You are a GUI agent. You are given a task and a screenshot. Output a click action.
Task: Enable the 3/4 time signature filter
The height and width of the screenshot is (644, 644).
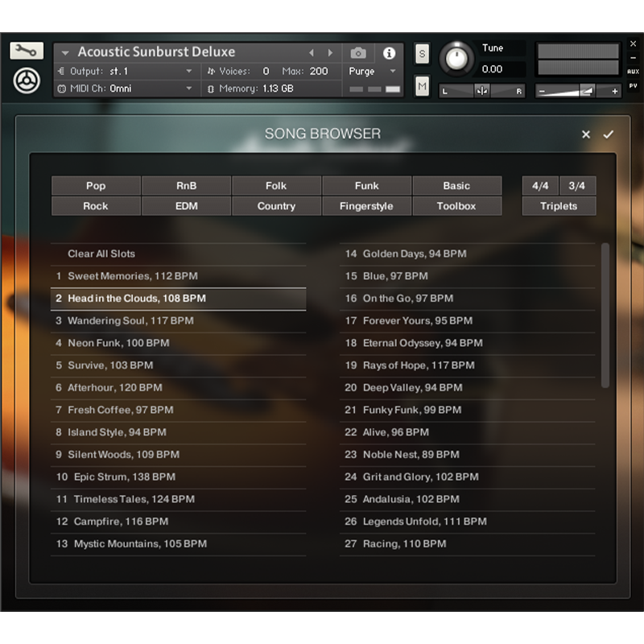pos(577,186)
